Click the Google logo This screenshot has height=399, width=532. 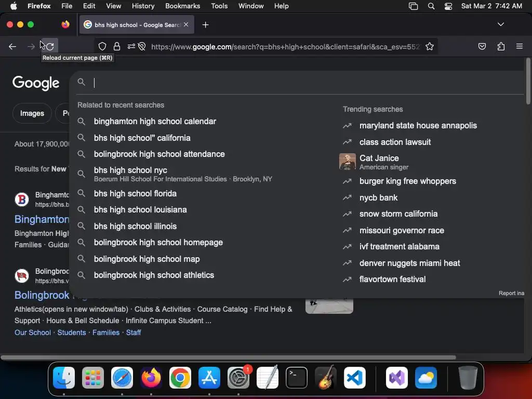36,83
